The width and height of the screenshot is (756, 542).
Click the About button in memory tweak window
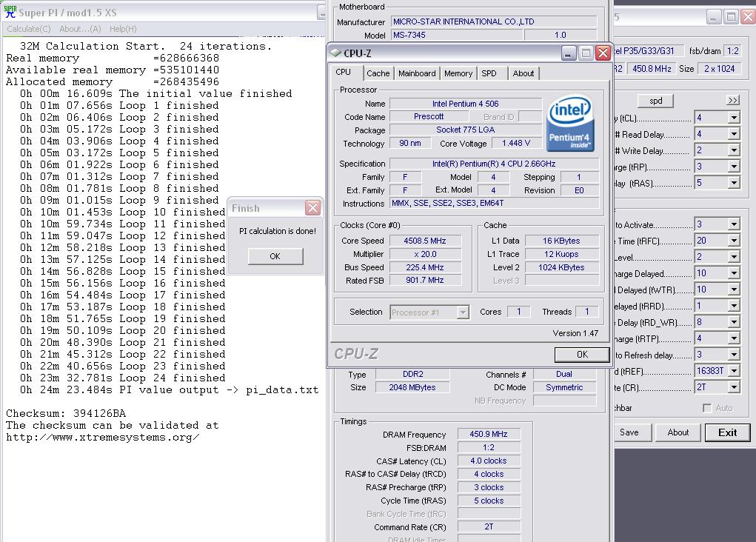coord(678,432)
